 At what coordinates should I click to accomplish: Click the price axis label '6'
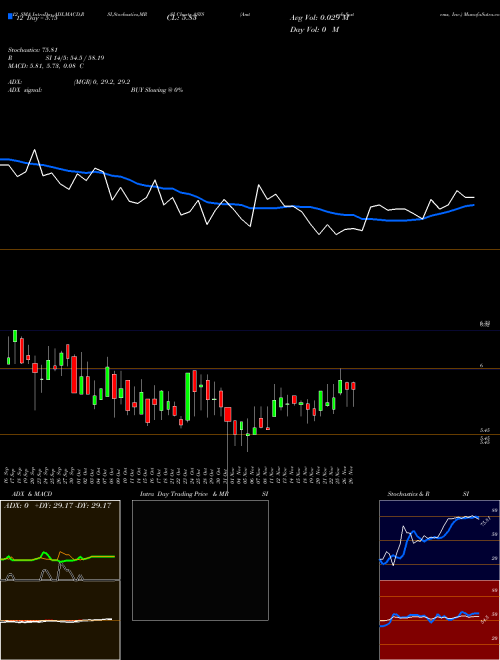[481, 365]
